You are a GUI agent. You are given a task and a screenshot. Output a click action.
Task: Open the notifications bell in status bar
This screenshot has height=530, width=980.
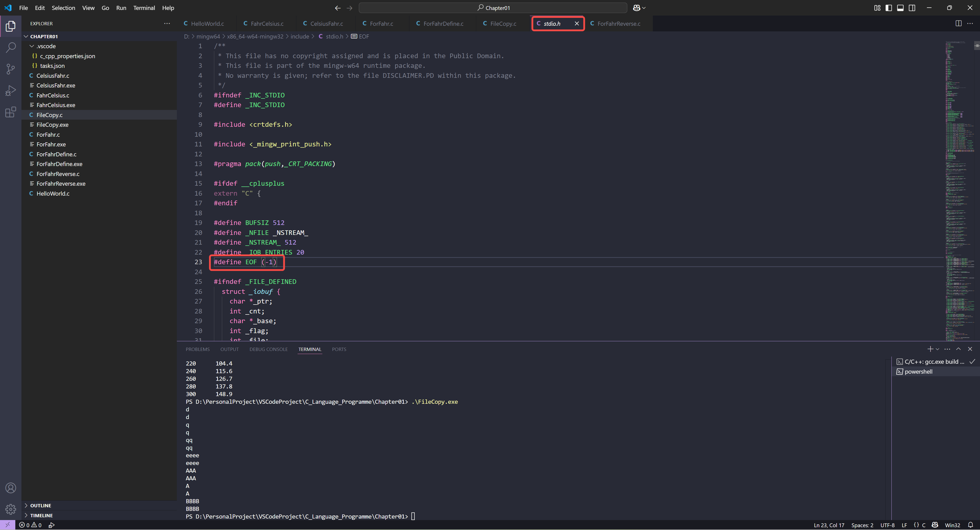click(x=971, y=525)
